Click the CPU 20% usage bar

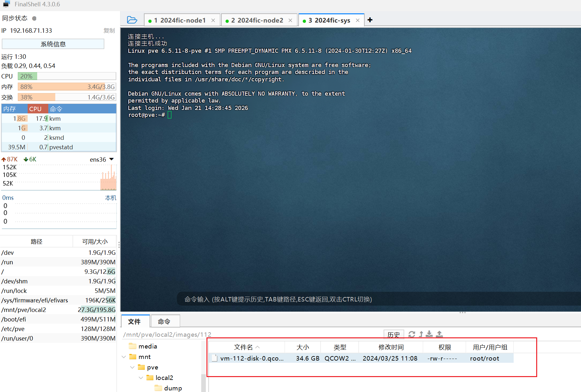point(67,76)
